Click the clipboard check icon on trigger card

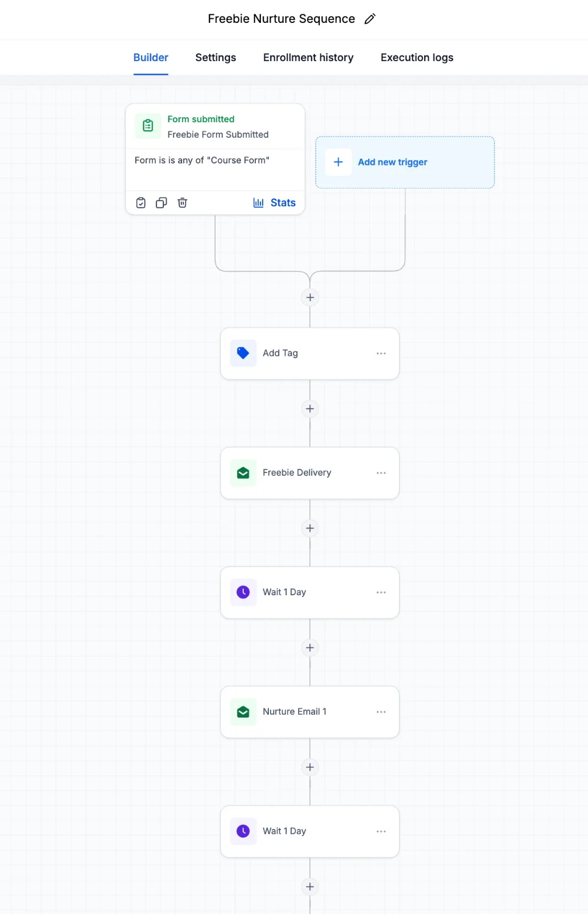click(x=141, y=203)
